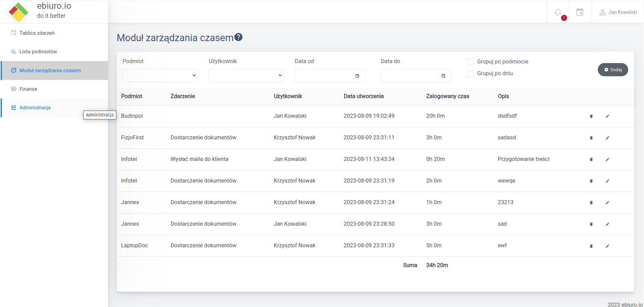Open the Użytkownik filter dropdown
644x307 pixels.
246,75
